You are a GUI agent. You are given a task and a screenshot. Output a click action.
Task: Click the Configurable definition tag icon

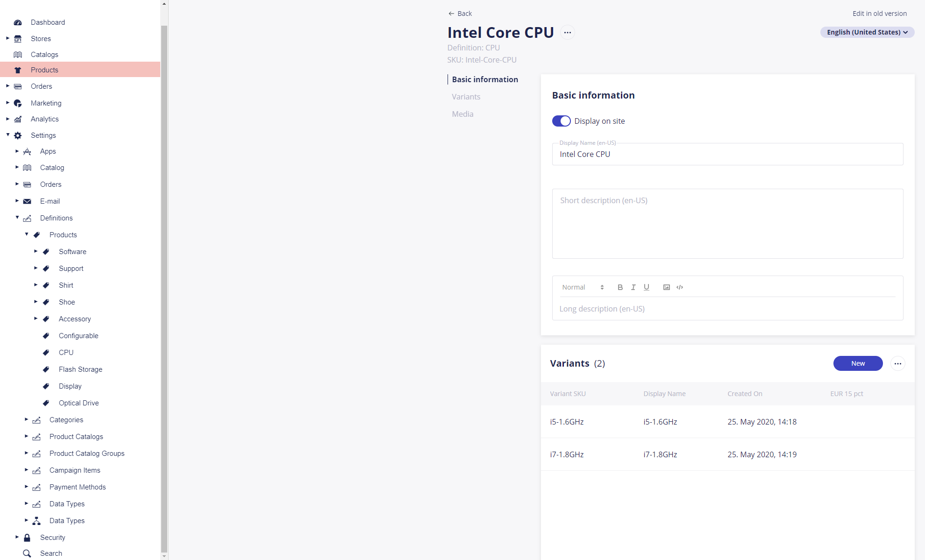46,336
